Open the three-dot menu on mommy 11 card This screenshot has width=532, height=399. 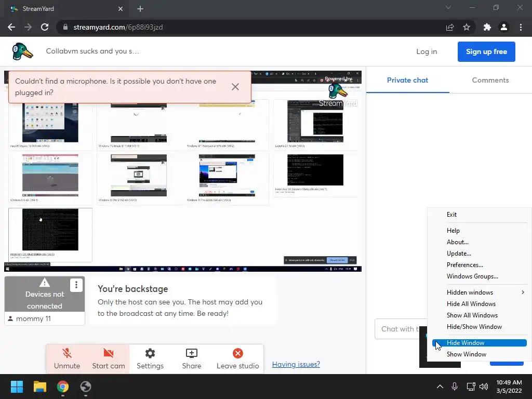pyautogui.click(x=76, y=285)
